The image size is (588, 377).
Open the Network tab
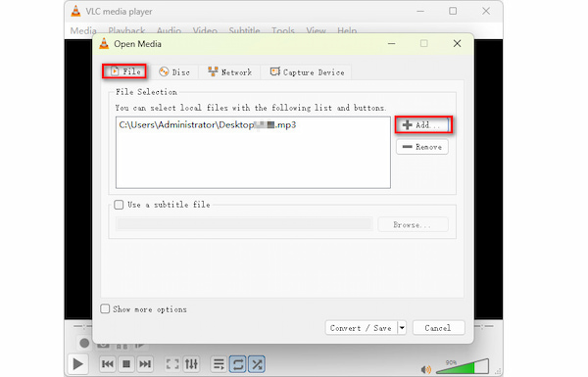click(229, 71)
